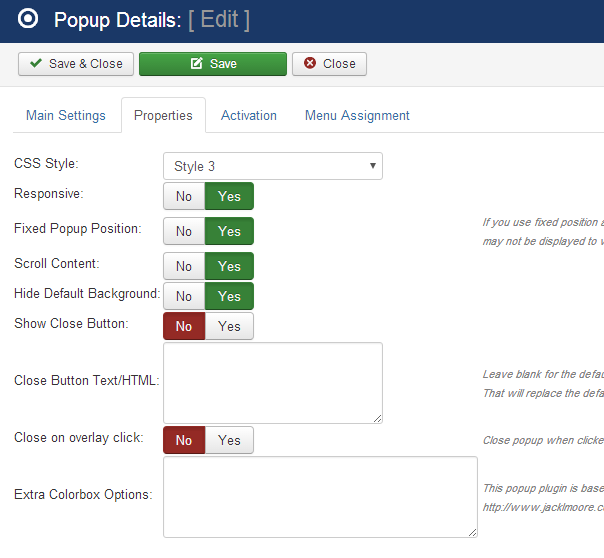Viewport: 604px width, 558px height.
Task: Set Fixed Popup Position to No
Action: 184,231
